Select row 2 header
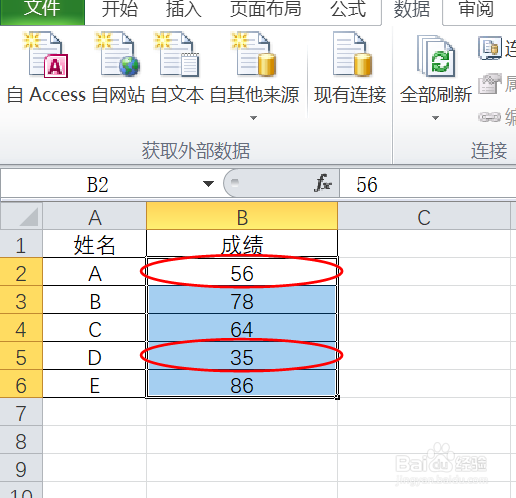 tap(21, 273)
